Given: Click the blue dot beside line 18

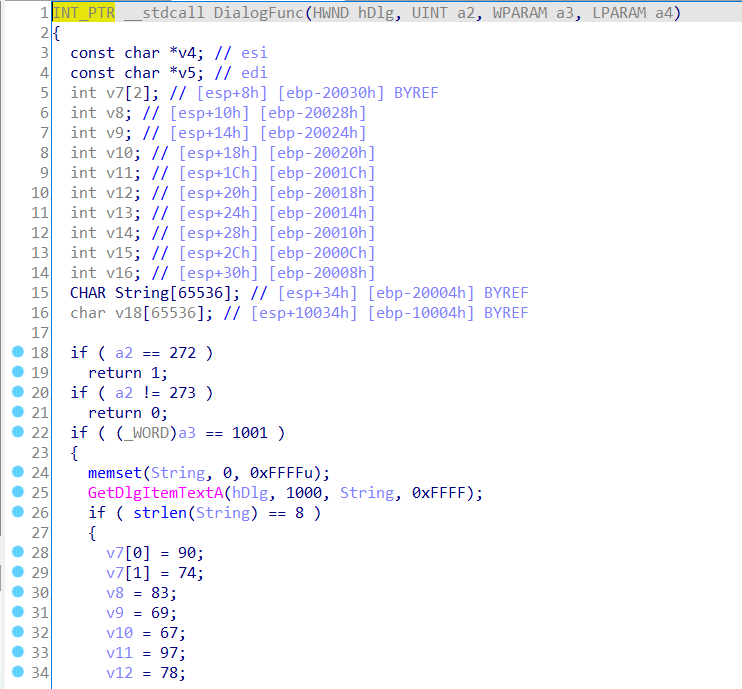Looking at the screenshot, I should 17,353.
